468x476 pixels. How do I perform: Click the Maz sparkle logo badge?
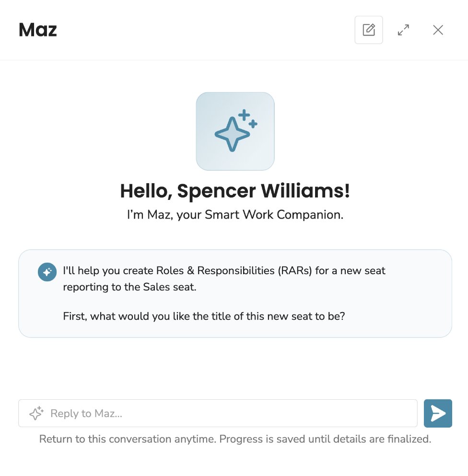[235, 131]
